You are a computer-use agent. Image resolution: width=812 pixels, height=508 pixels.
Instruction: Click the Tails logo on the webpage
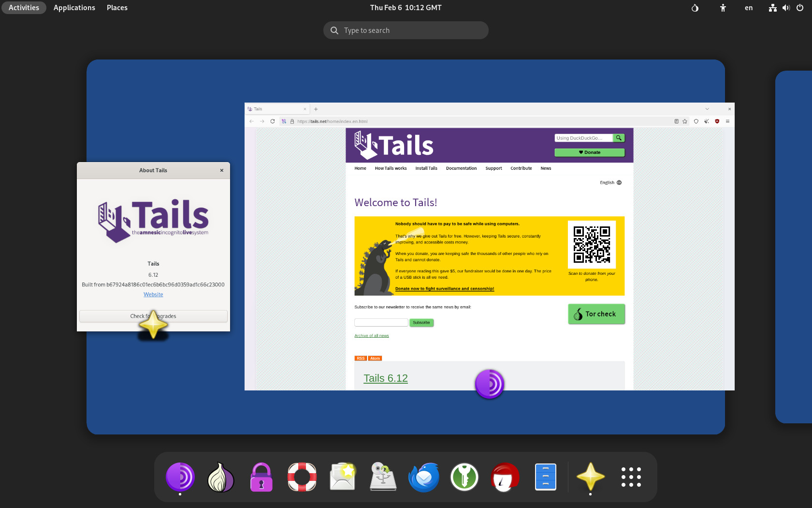(x=394, y=145)
